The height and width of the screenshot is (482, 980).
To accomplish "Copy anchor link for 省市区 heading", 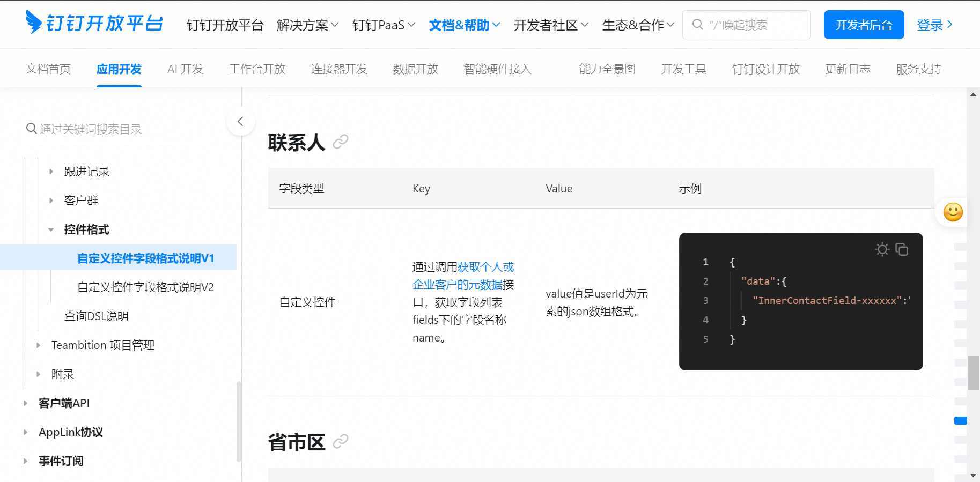I will [x=341, y=442].
